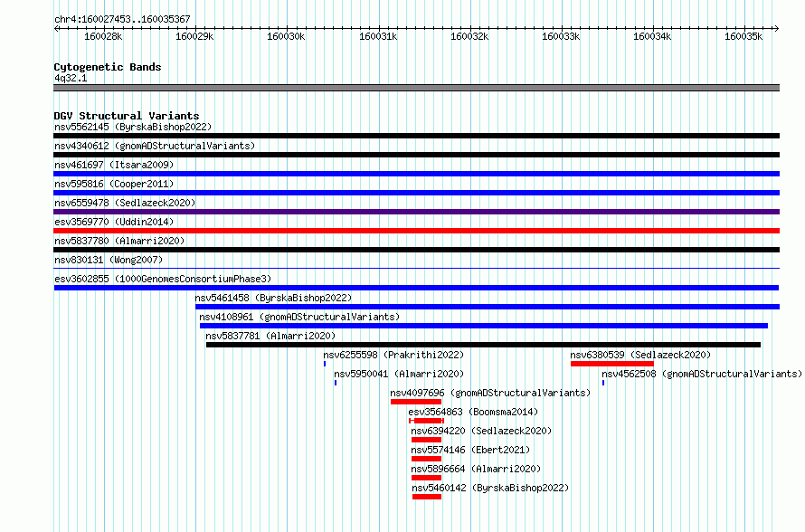
Task: Select nsv5574146 (Ebert2021) label
Action: (470, 450)
